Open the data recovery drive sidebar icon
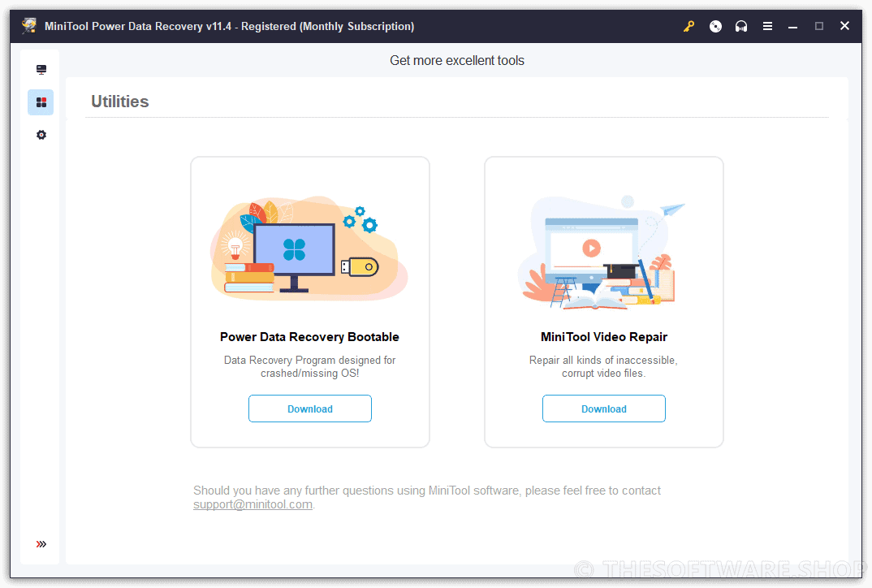This screenshot has height=588, width=872. point(41,70)
